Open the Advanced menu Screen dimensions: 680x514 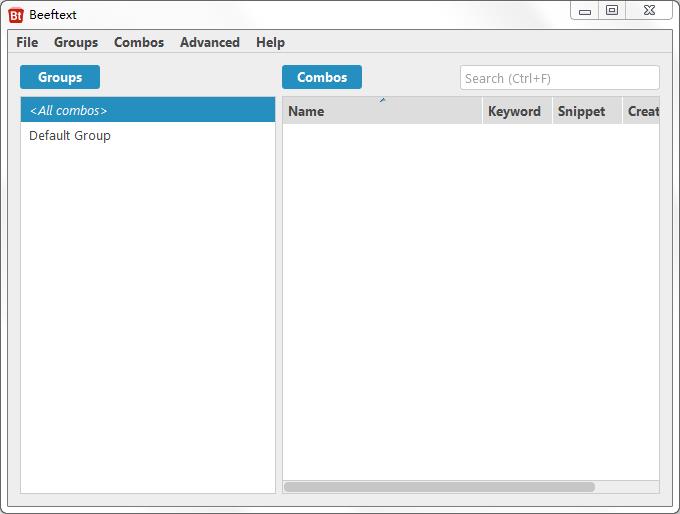210,43
